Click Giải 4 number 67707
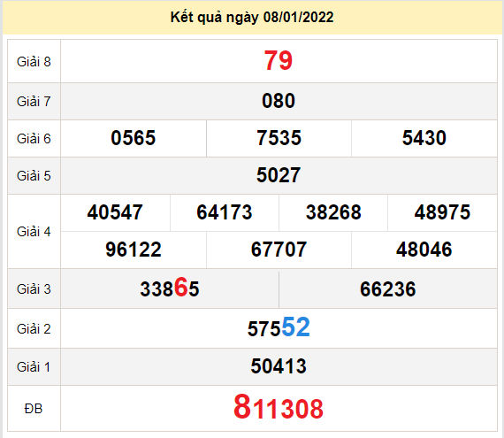 point(279,250)
